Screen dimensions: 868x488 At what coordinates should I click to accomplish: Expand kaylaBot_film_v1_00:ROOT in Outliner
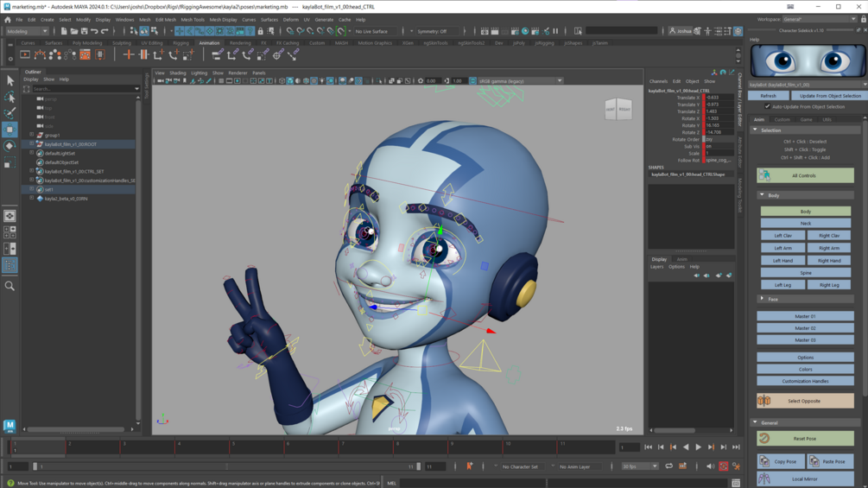[32, 144]
